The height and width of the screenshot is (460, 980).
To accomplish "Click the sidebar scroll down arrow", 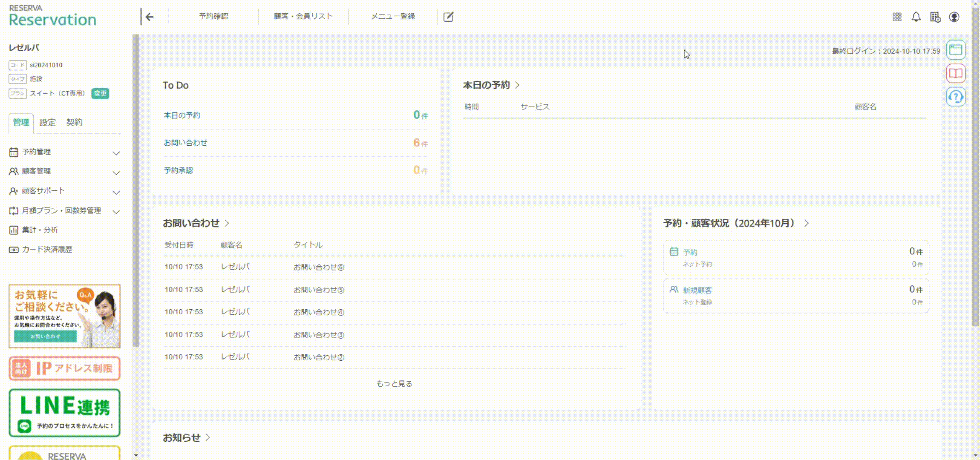I will pos(136,455).
